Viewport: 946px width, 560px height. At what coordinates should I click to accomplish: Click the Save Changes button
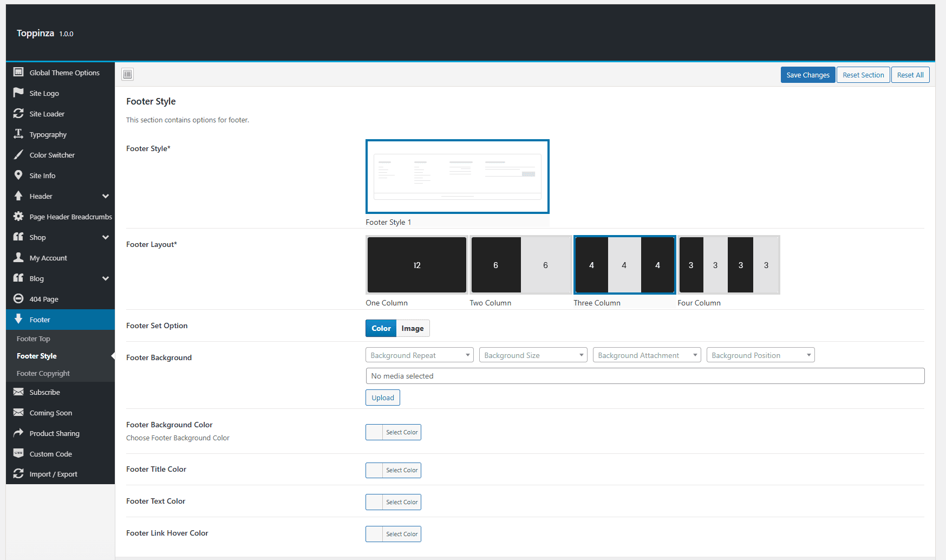pos(808,75)
